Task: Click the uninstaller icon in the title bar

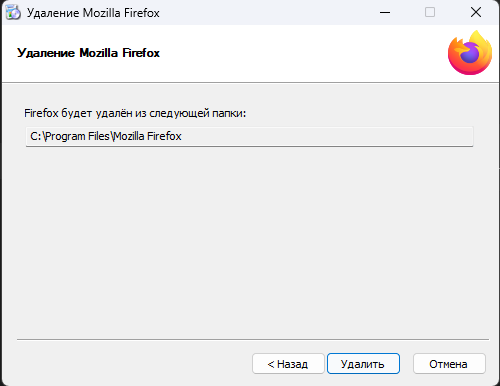Action: [13, 13]
